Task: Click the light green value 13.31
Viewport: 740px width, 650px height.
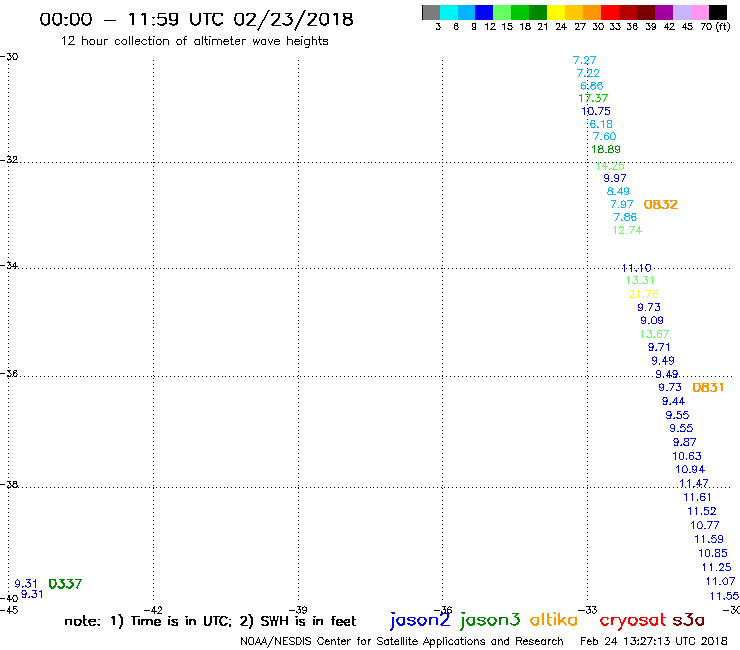Action: (640, 280)
